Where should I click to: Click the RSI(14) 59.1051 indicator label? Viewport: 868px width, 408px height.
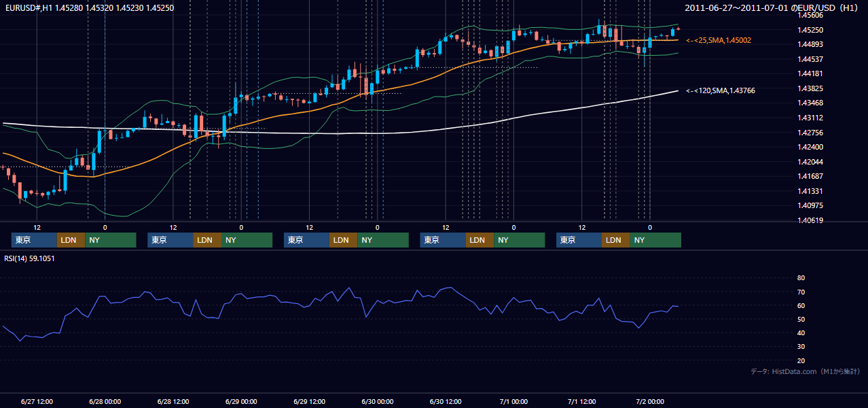point(31,258)
